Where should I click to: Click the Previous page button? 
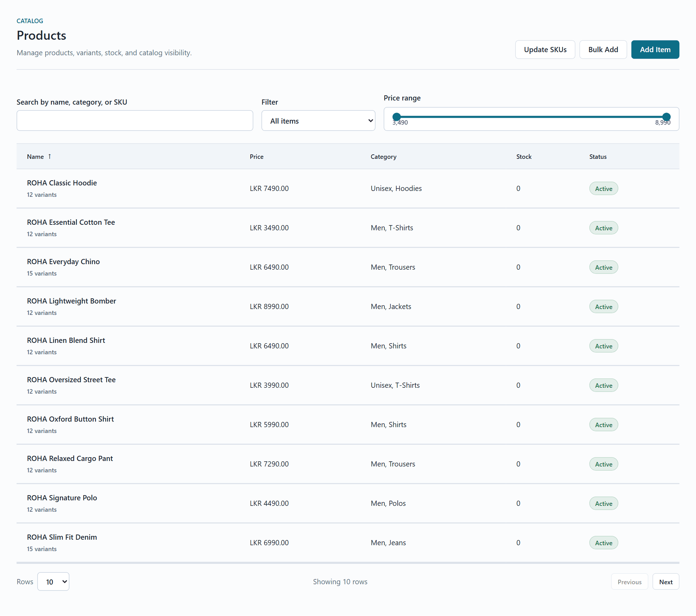(x=629, y=581)
